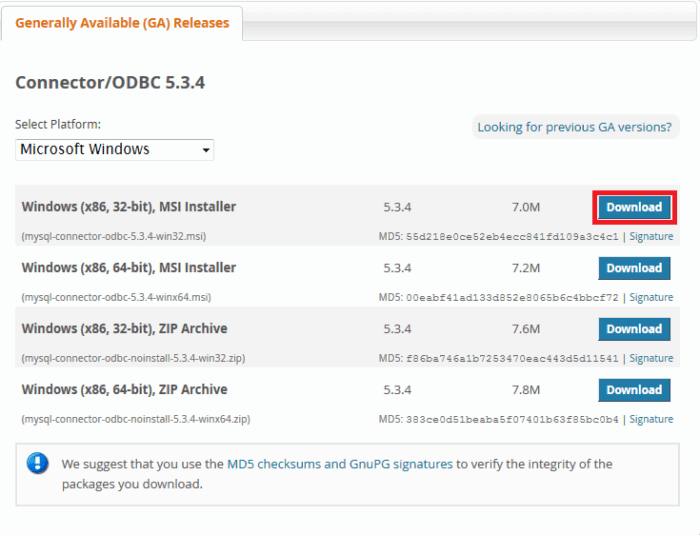Click Windows (x86, 64-bit), ZIP Archive title

[x=125, y=389]
